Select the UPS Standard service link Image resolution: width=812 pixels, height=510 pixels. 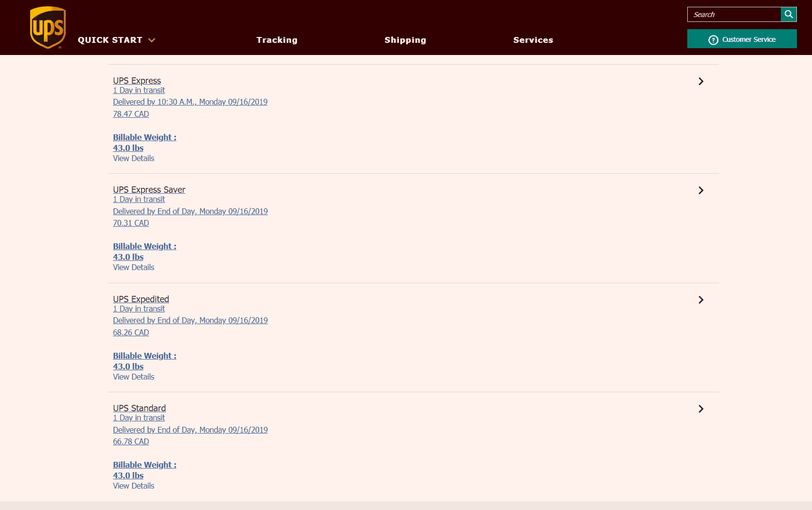point(139,408)
